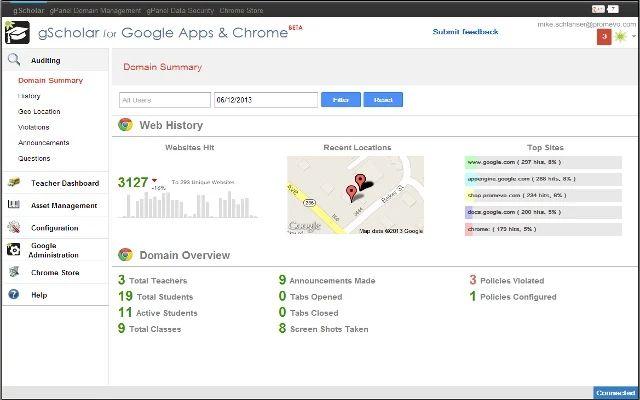Click the blue Reset button

tap(383, 100)
